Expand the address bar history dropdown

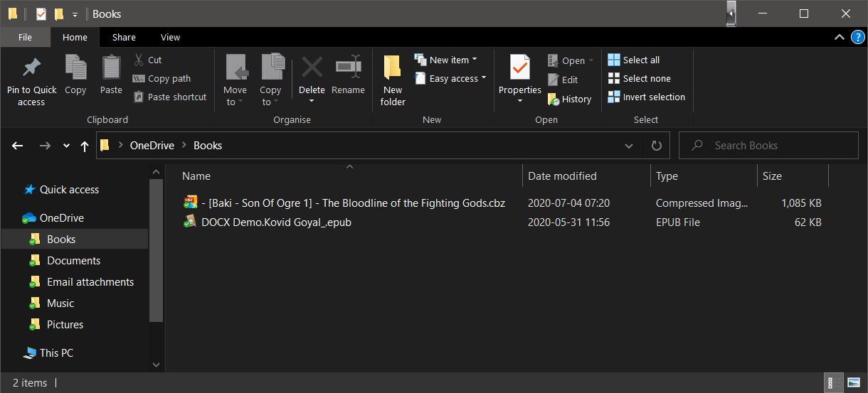click(x=629, y=146)
